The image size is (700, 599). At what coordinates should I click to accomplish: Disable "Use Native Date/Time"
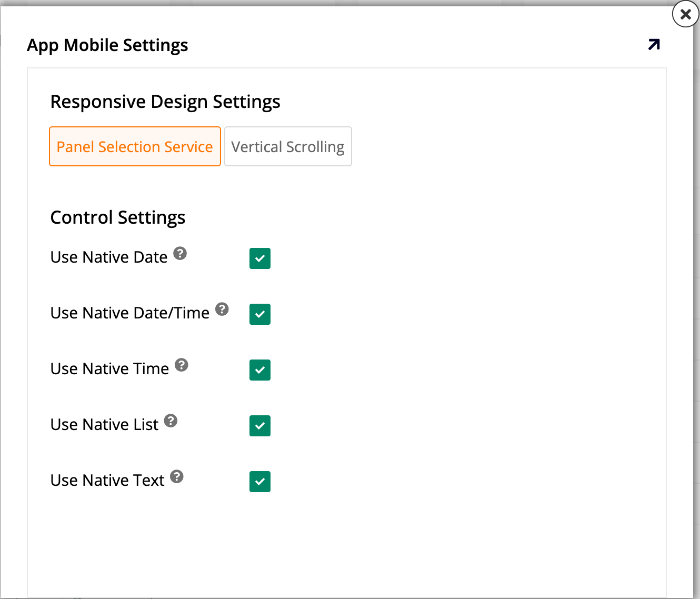point(259,314)
